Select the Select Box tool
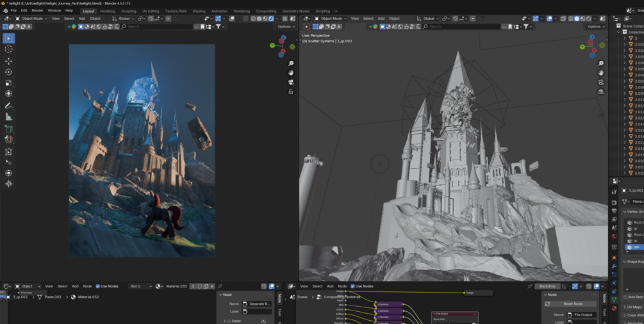The width and height of the screenshot is (644, 324). point(8,38)
